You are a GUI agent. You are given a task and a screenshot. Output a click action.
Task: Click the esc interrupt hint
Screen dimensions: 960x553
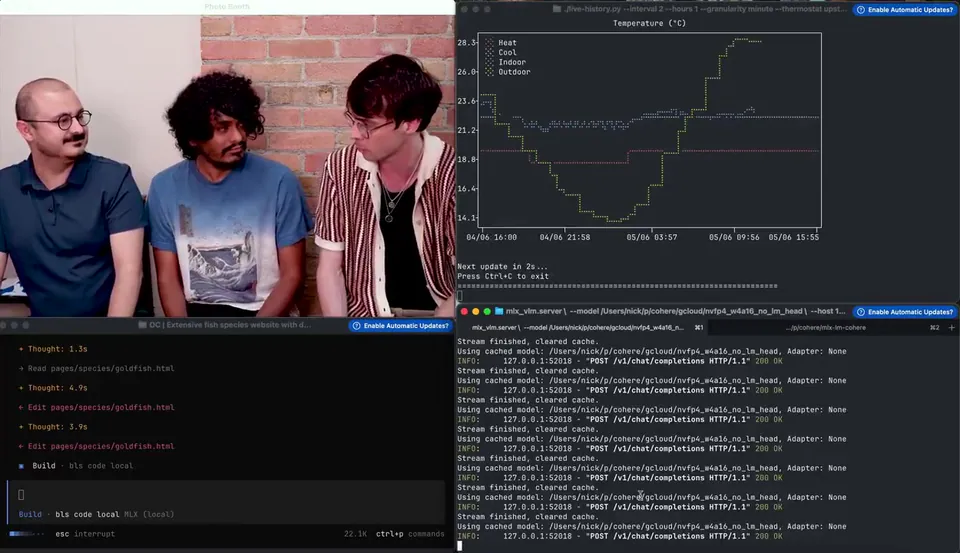85,534
